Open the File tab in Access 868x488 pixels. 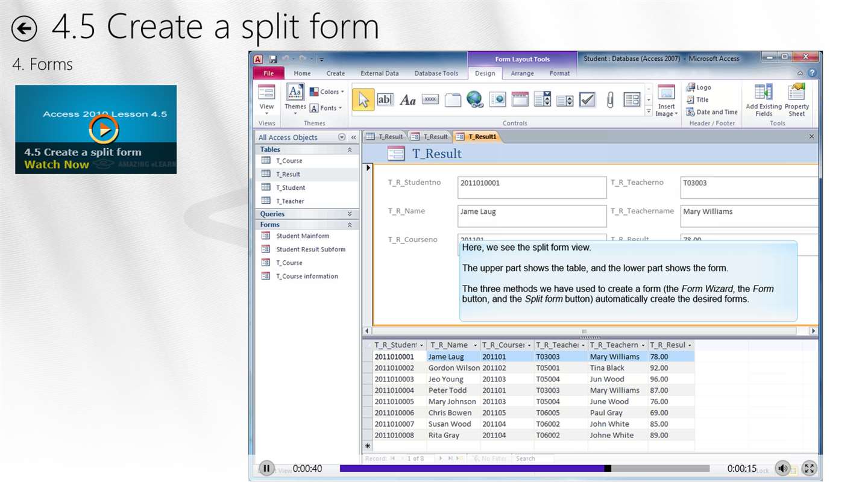point(269,74)
